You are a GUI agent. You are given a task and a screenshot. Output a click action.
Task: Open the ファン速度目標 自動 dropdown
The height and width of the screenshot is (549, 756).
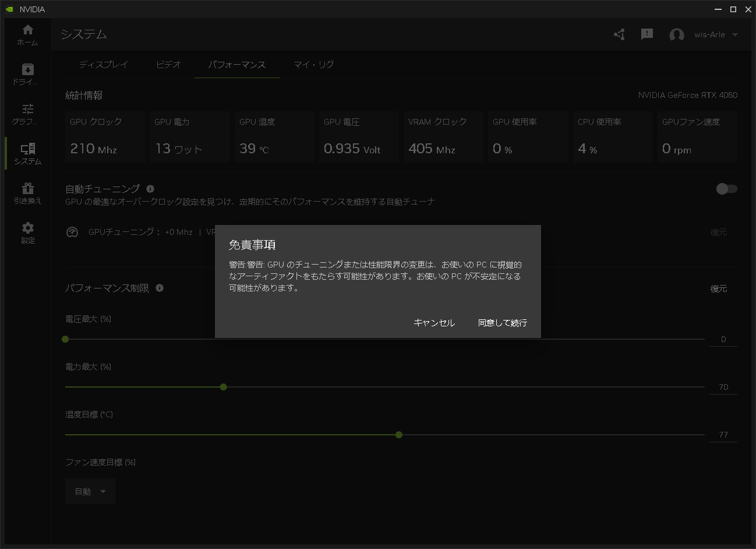[x=90, y=491]
